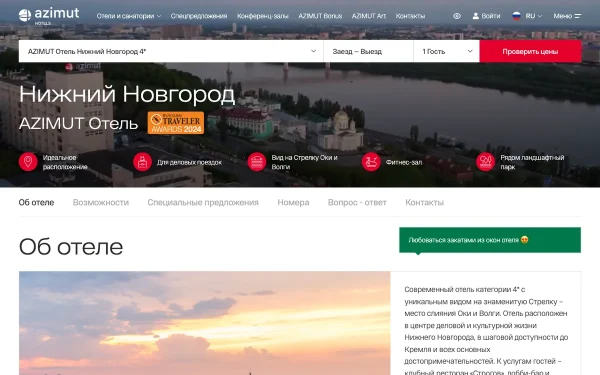
Task: Click the AZIMUT Отель subtitle text
Action: [78, 123]
